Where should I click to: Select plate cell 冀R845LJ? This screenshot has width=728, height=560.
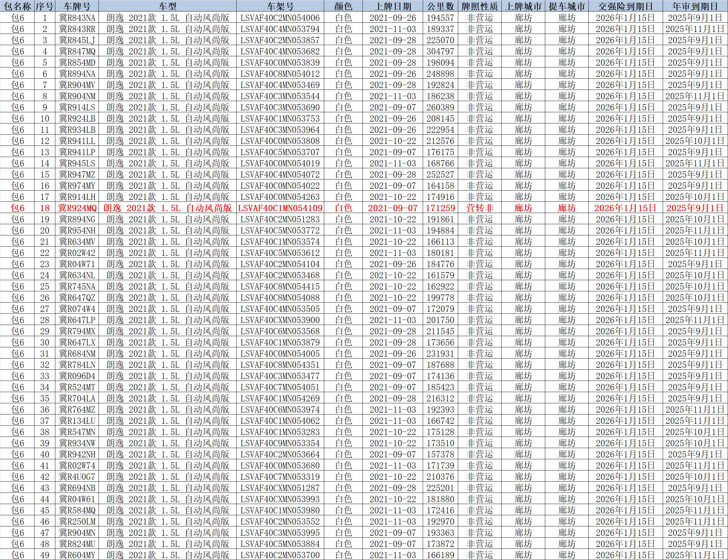tap(77, 40)
